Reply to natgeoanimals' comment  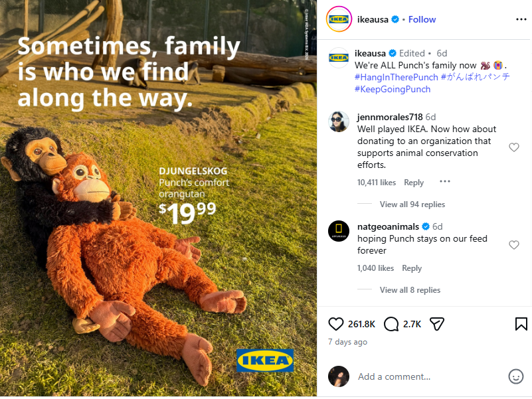click(412, 268)
